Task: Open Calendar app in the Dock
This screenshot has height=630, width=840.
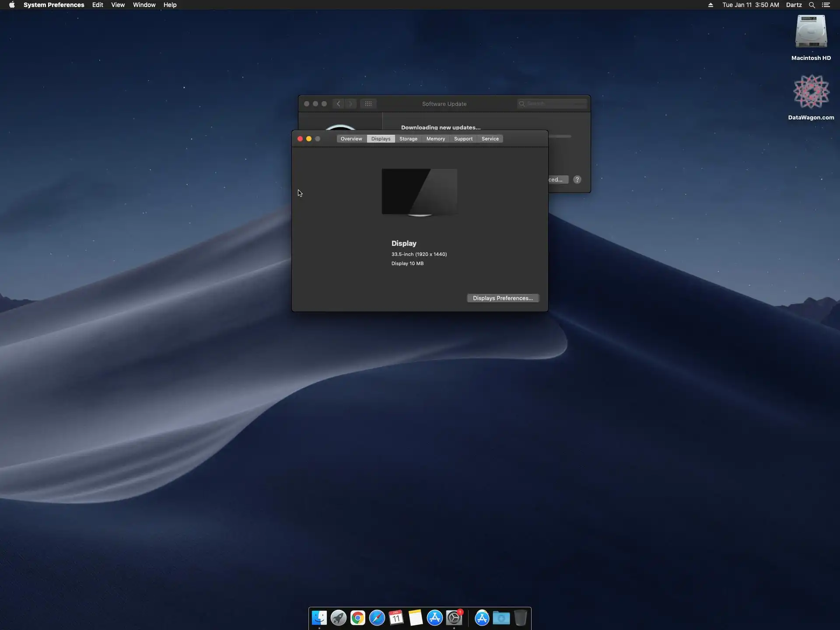Action: [x=396, y=618]
